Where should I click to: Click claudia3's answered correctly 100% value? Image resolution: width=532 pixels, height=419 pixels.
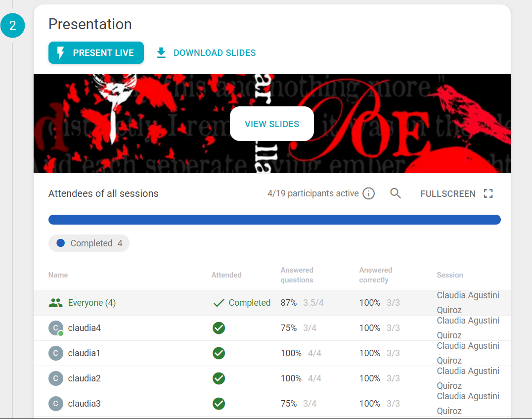tap(370, 403)
